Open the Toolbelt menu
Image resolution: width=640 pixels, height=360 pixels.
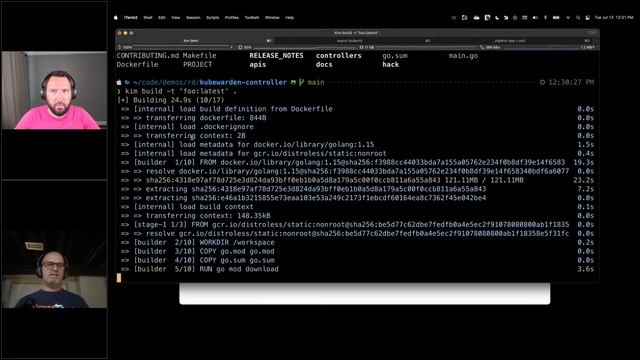(x=252, y=18)
